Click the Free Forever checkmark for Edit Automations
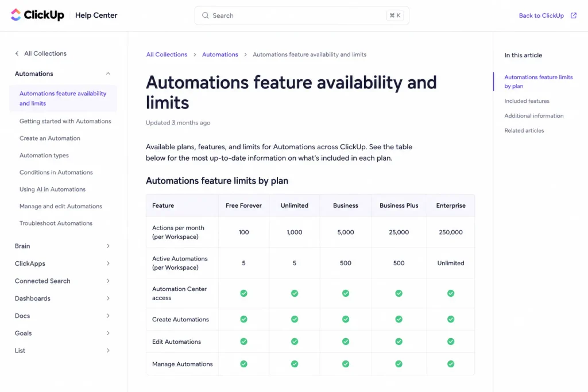This screenshot has width=588, height=392. 243,341
